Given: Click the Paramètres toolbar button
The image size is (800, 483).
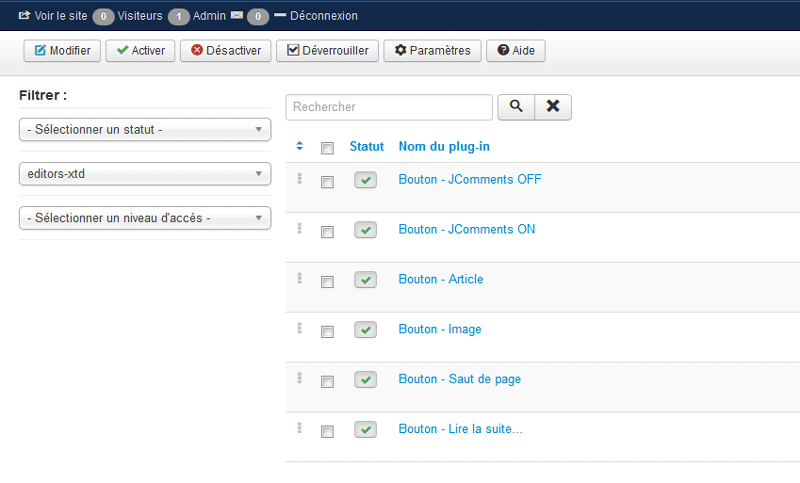Looking at the screenshot, I should coord(433,51).
